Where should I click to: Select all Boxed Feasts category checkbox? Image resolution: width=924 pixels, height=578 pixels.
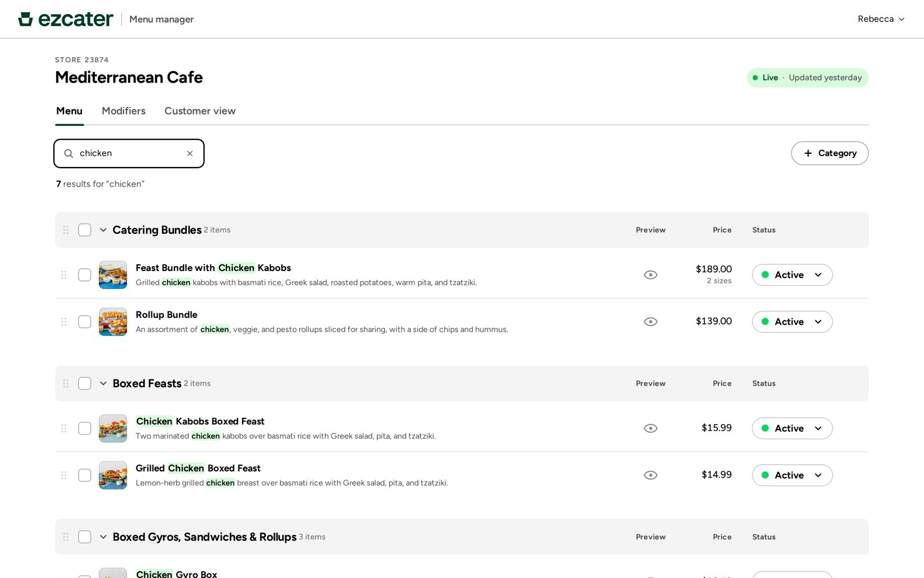85,384
